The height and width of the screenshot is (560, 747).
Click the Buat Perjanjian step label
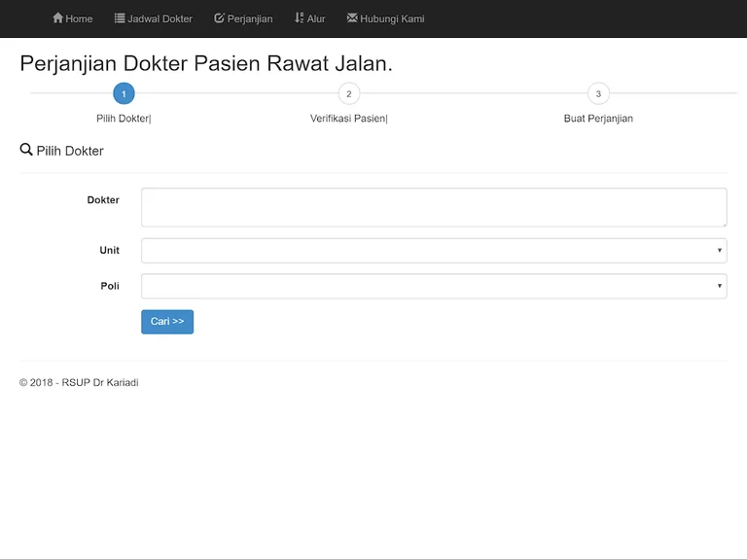598,118
